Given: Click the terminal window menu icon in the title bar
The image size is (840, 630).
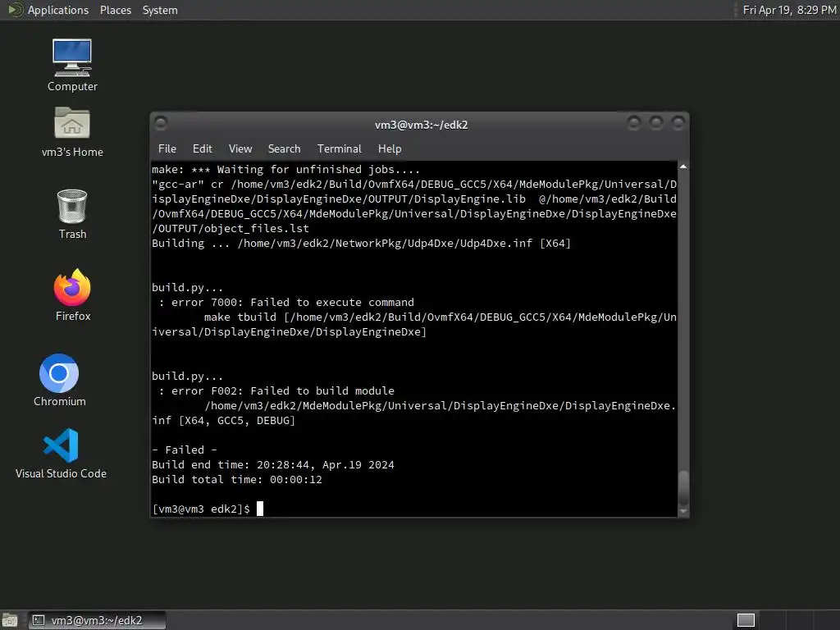Looking at the screenshot, I should click(x=160, y=124).
